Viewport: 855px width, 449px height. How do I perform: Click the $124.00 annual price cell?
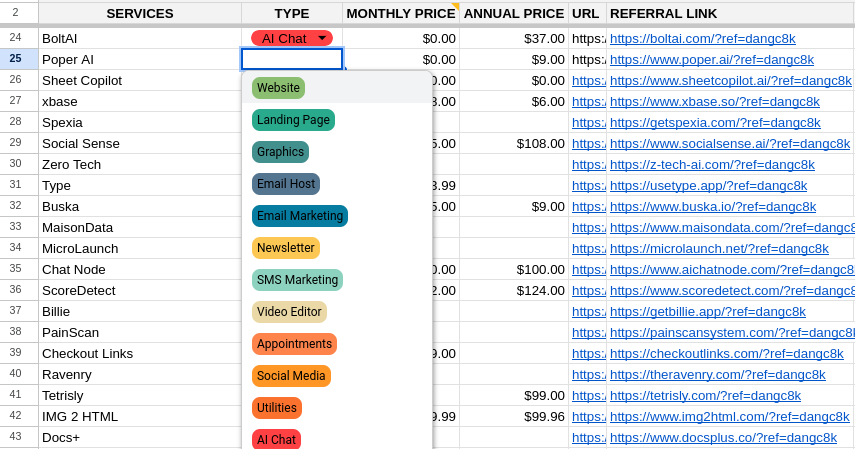tap(514, 290)
